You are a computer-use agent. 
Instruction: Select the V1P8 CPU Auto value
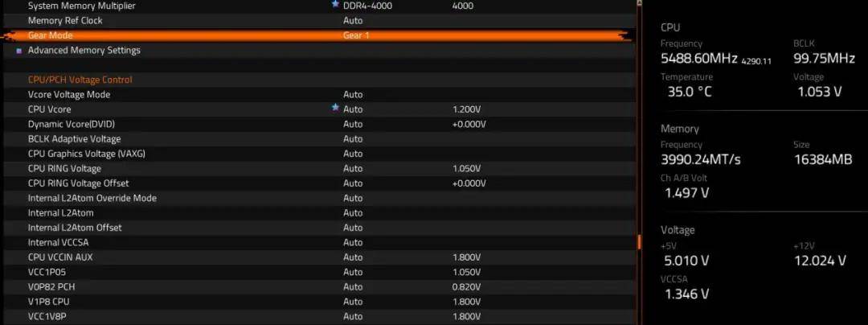(353, 302)
